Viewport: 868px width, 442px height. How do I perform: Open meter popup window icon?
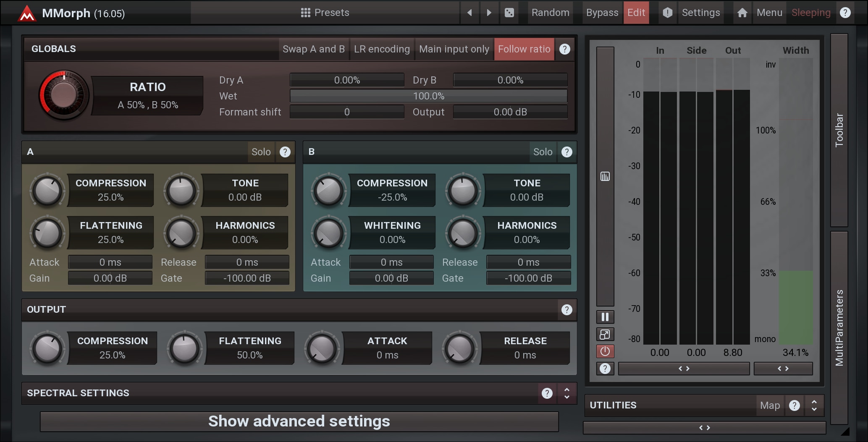[x=605, y=335]
